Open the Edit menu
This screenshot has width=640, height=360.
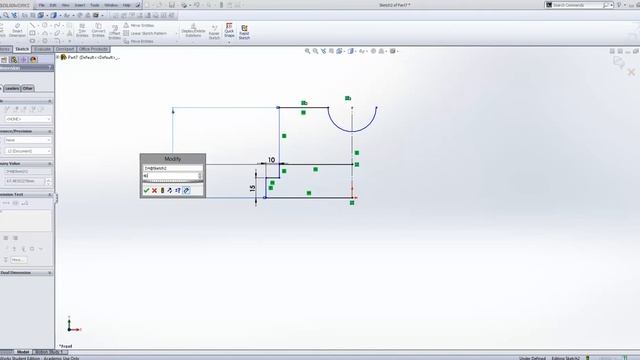pyautogui.click(x=53, y=5)
